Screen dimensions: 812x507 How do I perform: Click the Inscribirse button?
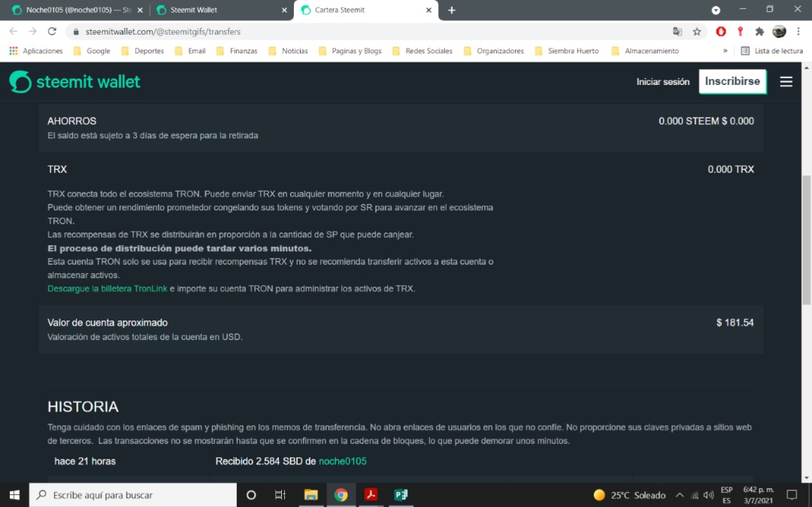tap(732, 81)
